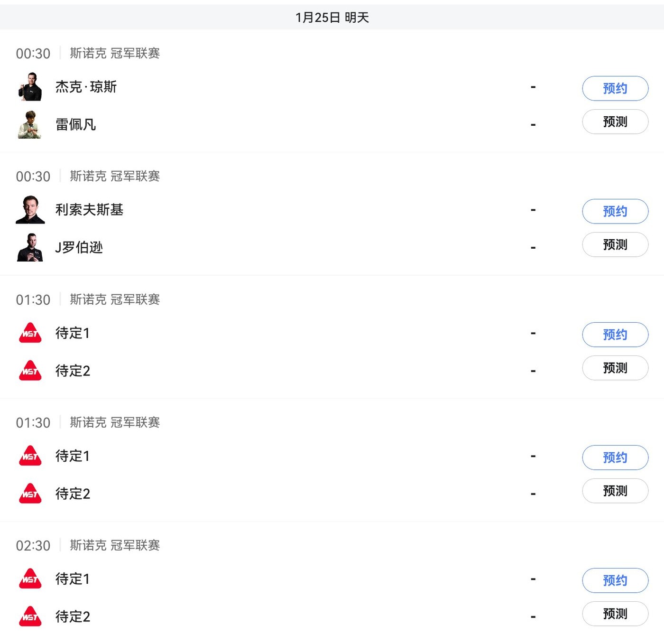664x644 pixels.
Task: Click the 1月25日 明天 date header
Action: 332,18
